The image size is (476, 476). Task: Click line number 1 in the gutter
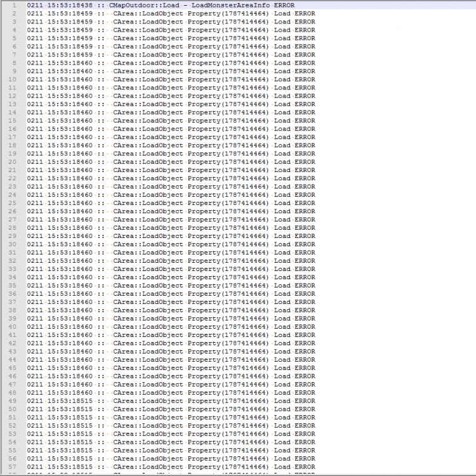[x=14, y=5]
